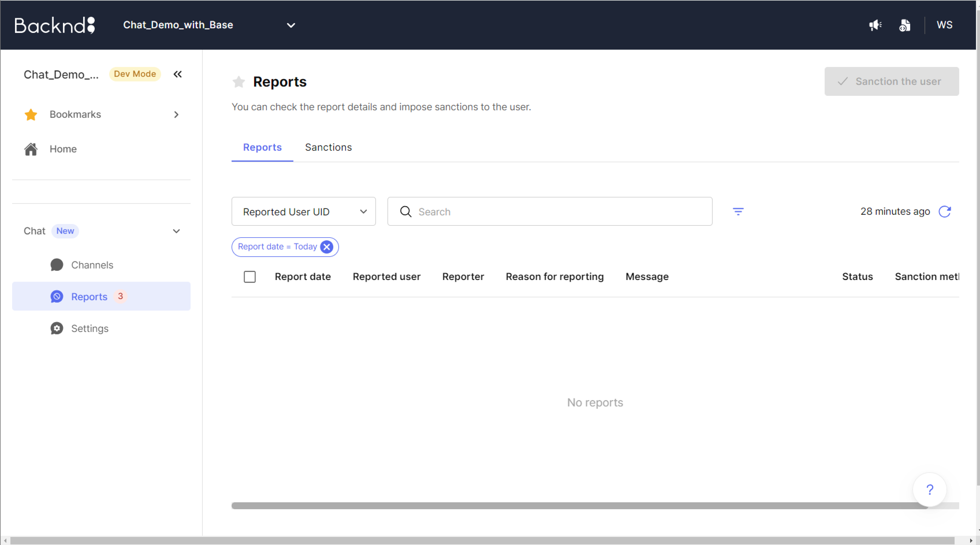
Task: Bookmark the Reports page with star
Action: [239, 82]
